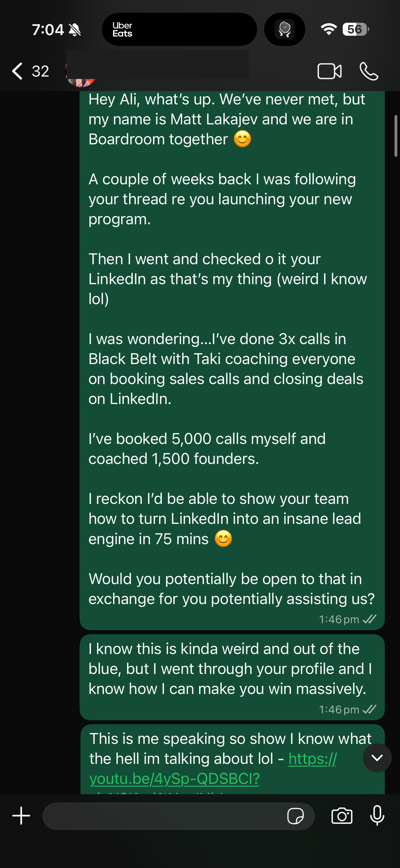Tap the unread count 32 beside back arrow

point(41,71)
